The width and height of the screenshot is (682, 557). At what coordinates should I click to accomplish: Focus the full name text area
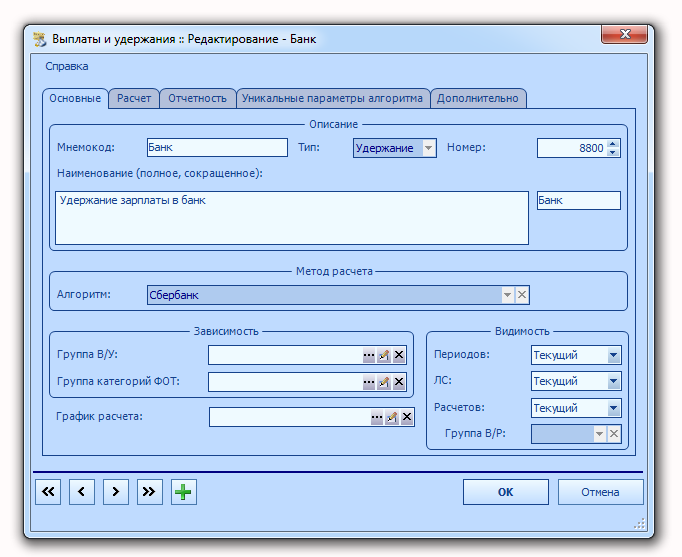click(292, 218)
